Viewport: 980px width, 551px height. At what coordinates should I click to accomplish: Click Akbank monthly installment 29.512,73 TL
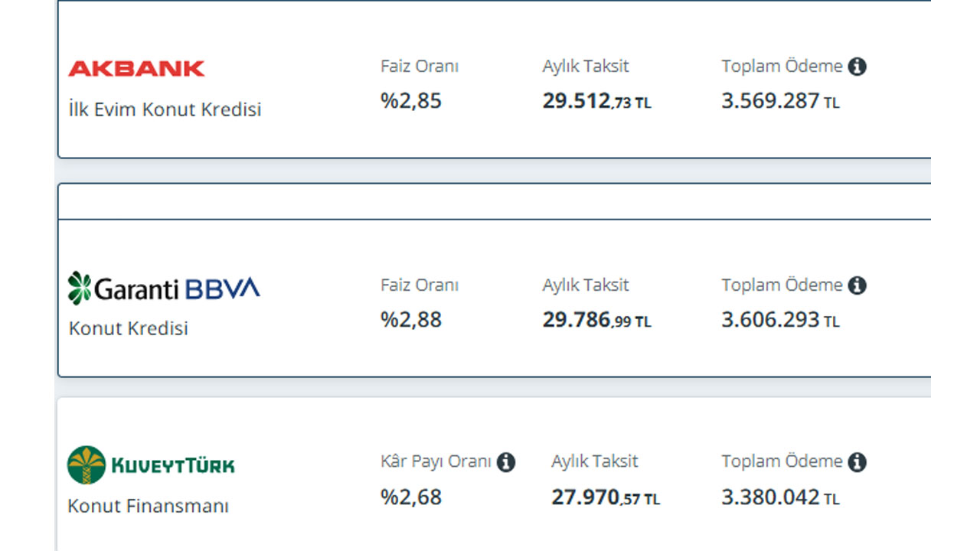[597, 101]
